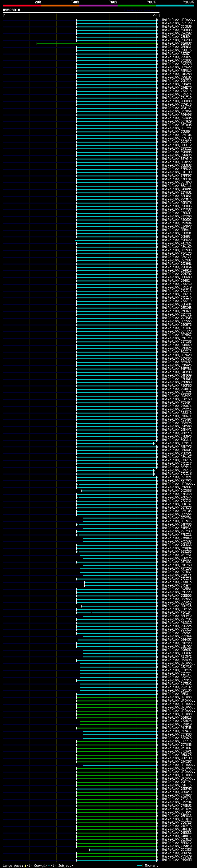This screenshot has height=868, width=197.
Task: Click the UniRef100_B8YPL4 label
Action: click(x=177, y=467)
